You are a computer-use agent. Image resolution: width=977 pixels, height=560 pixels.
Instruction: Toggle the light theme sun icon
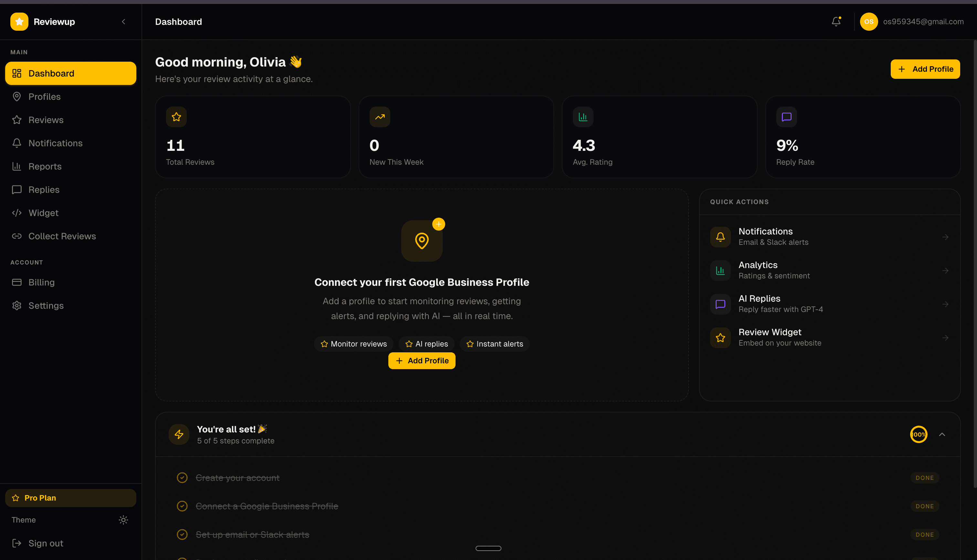[123, 520]
